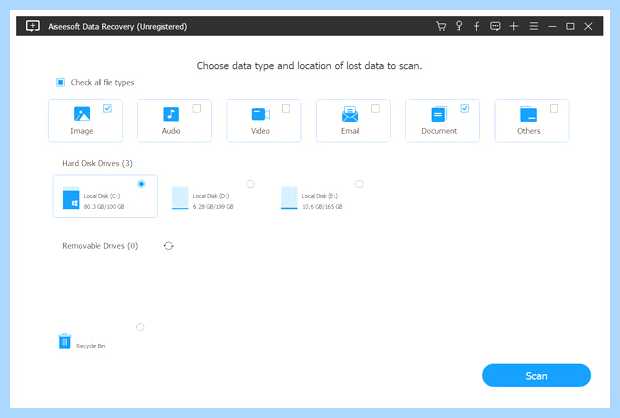
Task: Click the window title Aiseesoft Data Recovery
Action: coord(117,26)
